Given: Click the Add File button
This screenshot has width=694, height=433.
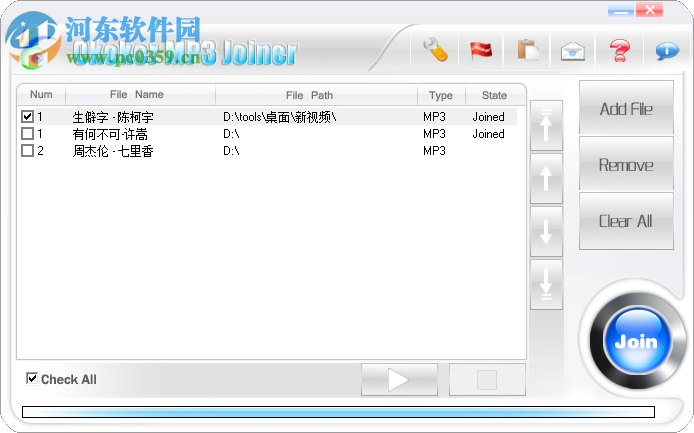Looking at the screenshot, I should 626,108.
